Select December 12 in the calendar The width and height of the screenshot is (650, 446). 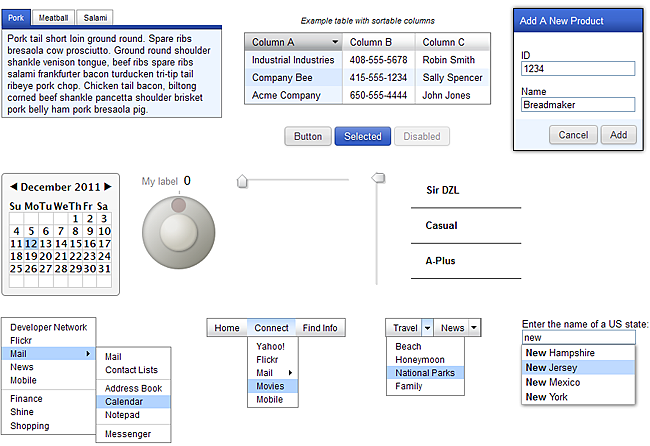pos(31,243)
